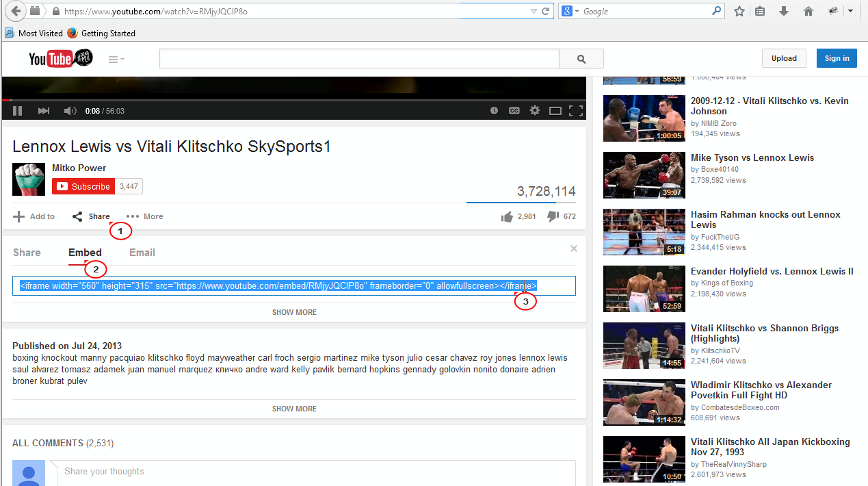Seek using the video progress bar
The image size is (868, 486).
[x=294, y=100]
